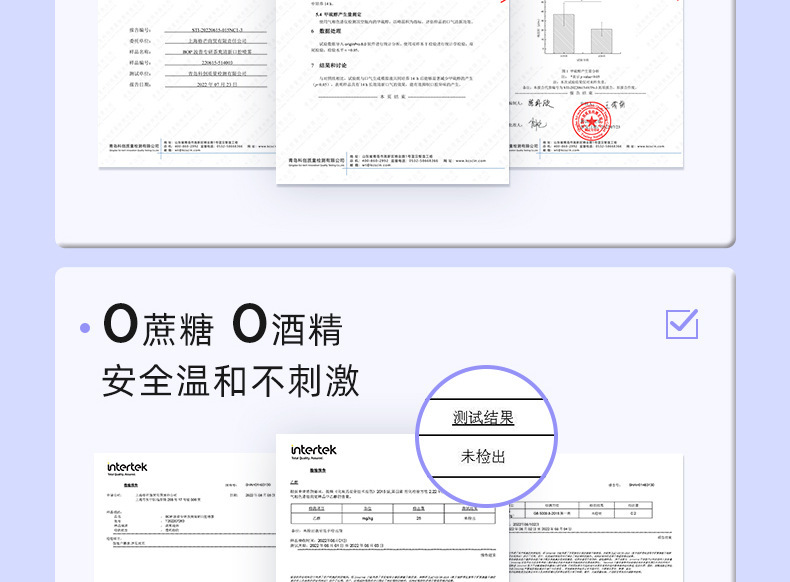790x582 pixels.
Task: Click the 数据处理 section heading
Action: (330, 31)
